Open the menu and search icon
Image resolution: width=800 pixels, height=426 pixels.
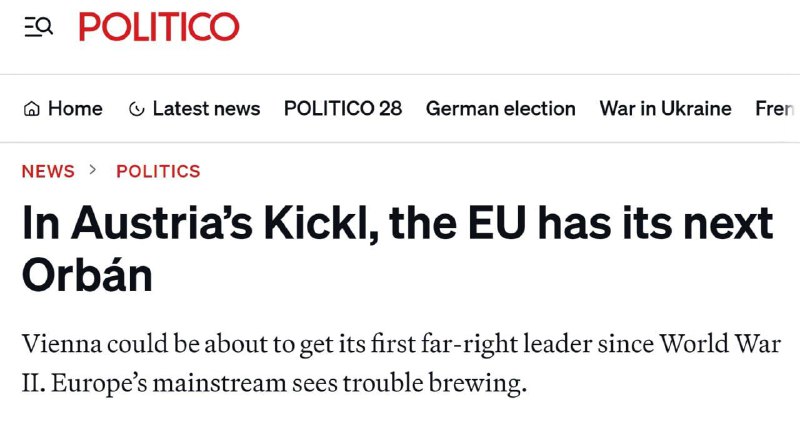click(38, 27)
